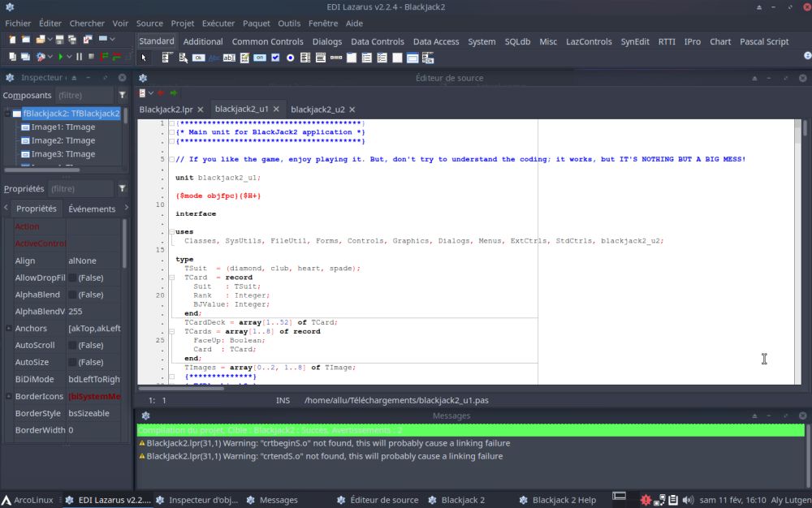Jump forward with green arrow in editor
Viewport: 812px width, 508px height.
174,93
